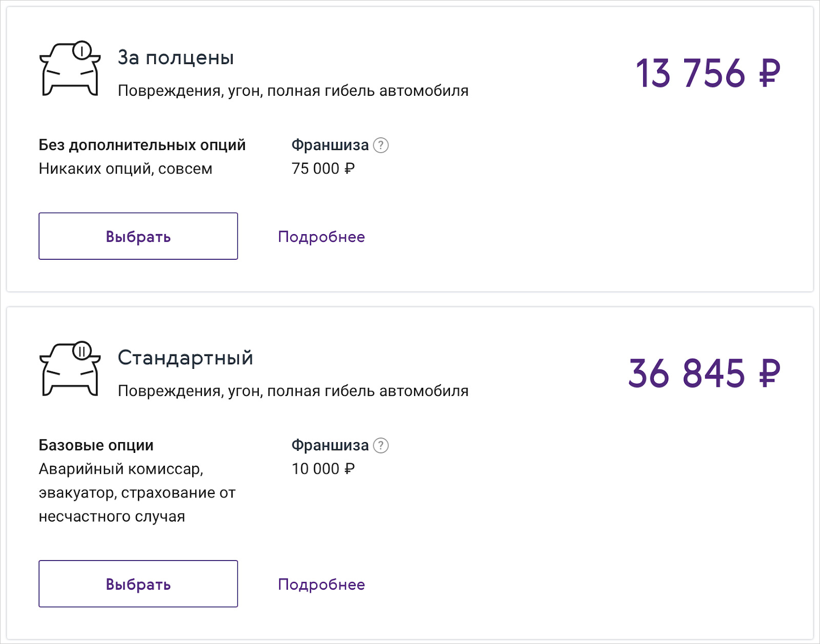Click the Никаких опций, совсем text
Screen dimensions: 820x644
click(x=126, y=169)
